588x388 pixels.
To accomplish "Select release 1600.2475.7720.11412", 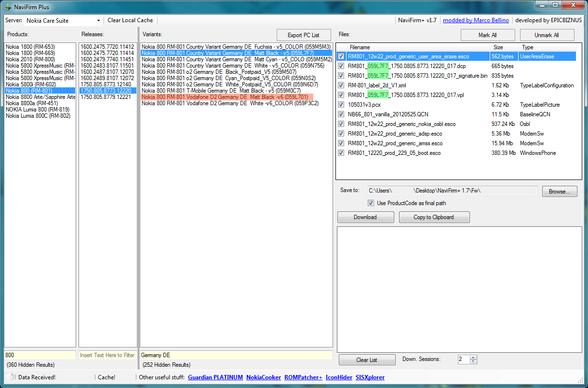I will coord(108,47).
